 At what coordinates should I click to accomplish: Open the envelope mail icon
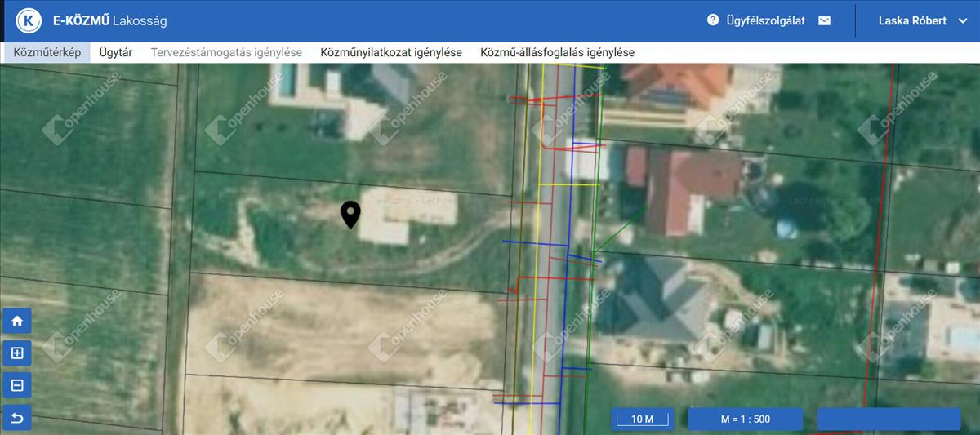click(x=824, y=20)
